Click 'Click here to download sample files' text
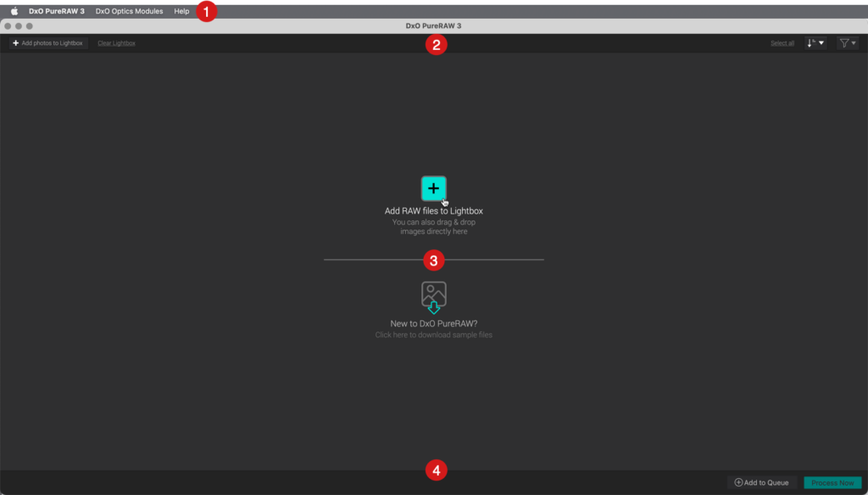The width and height of the screenshot is (868, 495). (433, 335)
